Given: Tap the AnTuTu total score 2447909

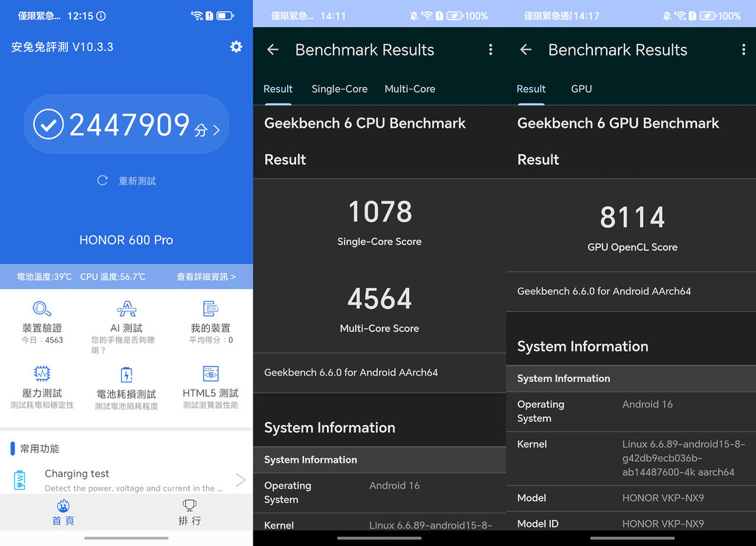Looking at the screenshot, I should [x=126, y=124].
